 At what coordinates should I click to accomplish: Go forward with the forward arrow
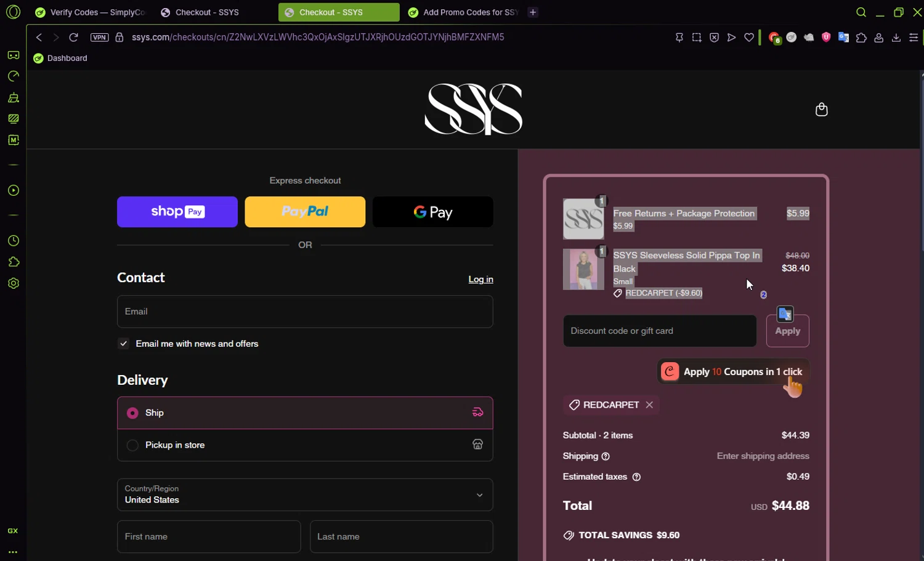[x=56, y=38]
